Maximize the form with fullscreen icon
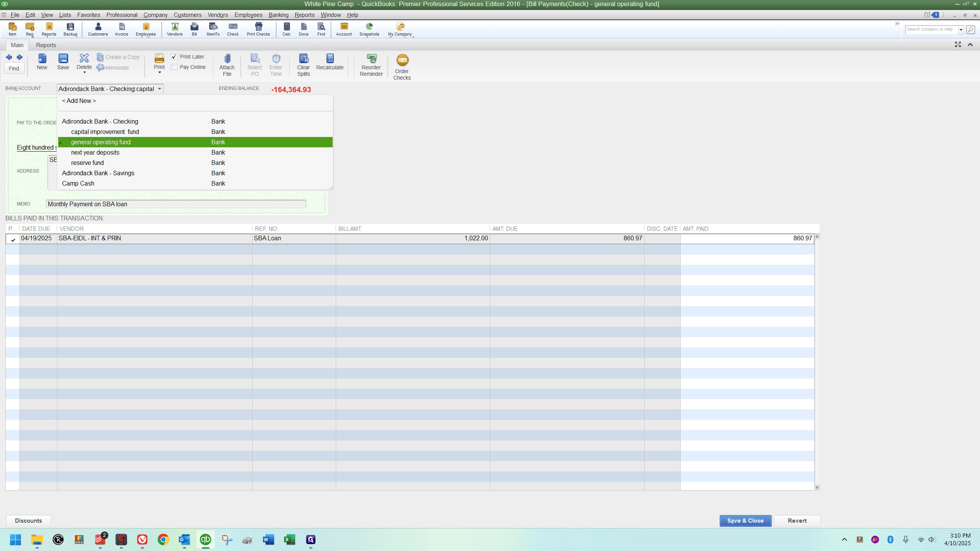980x551 pixels. tap(958, 45)
